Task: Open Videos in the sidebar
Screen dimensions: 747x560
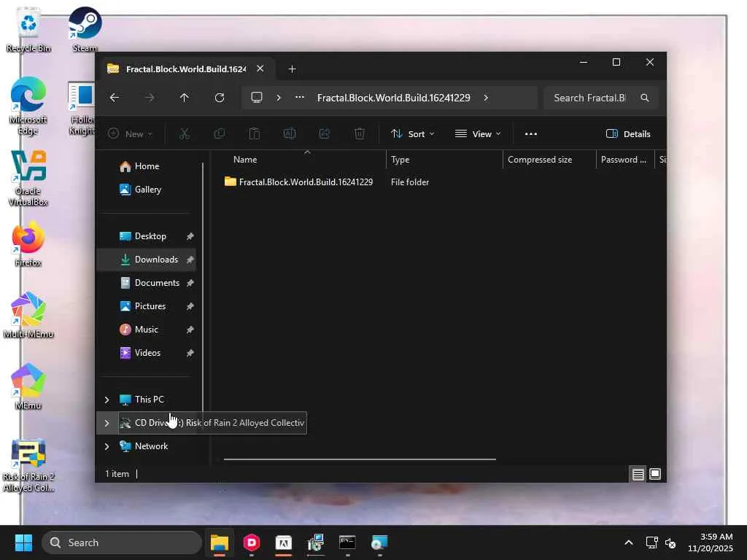Action: 147,353
